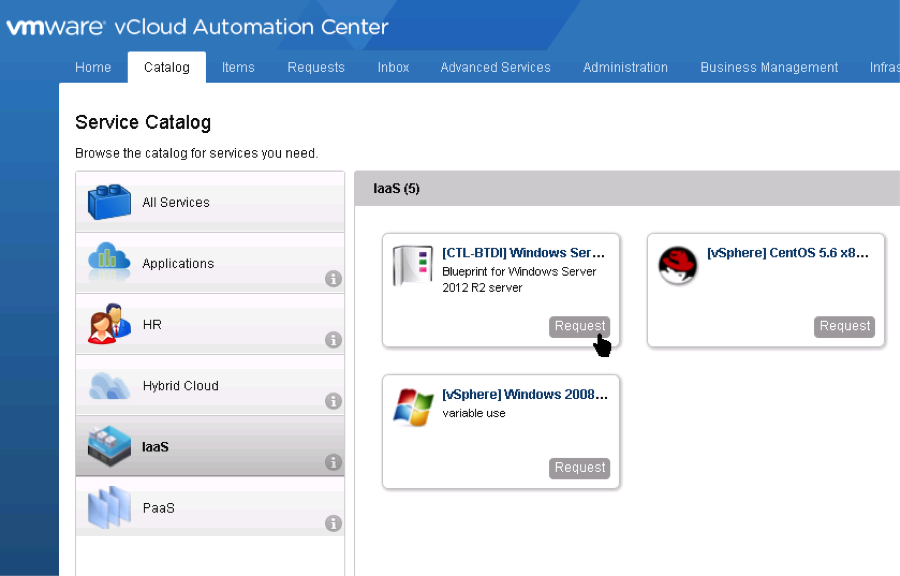Click 'Blueprint for Windows Server 2012 R2' description
900x576 pixels.
pos(519,279)
